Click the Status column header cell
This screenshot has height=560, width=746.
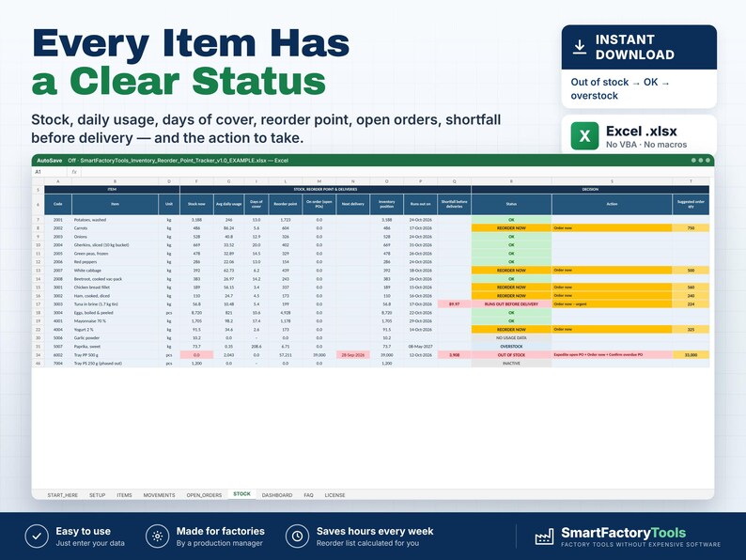click(x=511, y=204)
